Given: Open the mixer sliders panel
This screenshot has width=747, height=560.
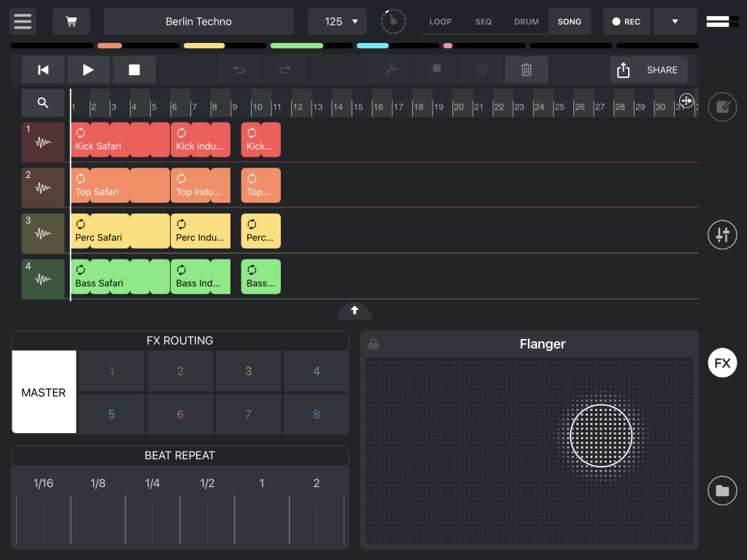Looking at the screenshot, I should tap(722, 235).
